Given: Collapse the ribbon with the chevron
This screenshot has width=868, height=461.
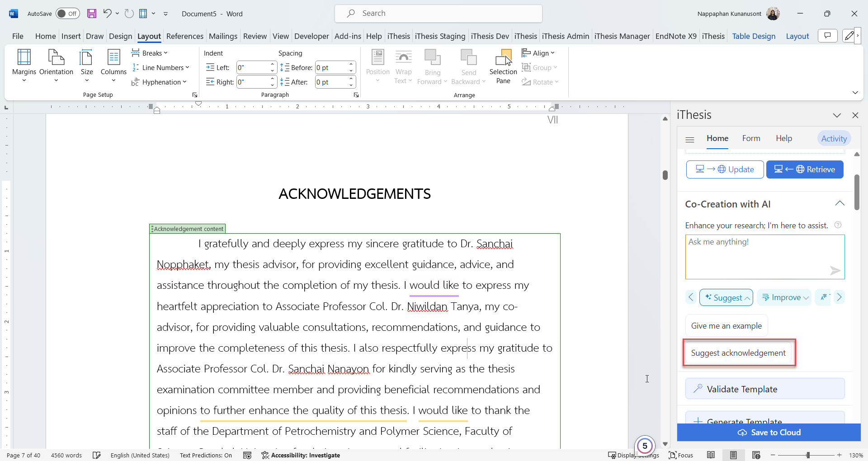Looking at the screenshot, I should tap(855, 93).
